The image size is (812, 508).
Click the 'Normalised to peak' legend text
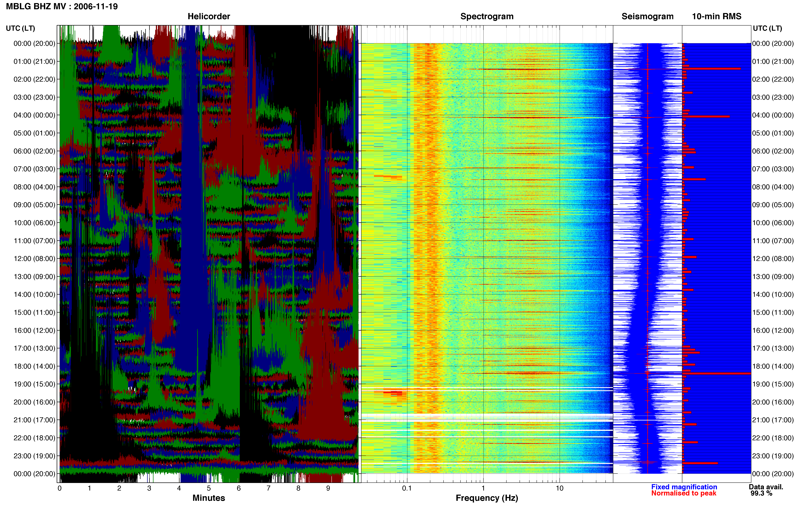(x=684, y=493)
